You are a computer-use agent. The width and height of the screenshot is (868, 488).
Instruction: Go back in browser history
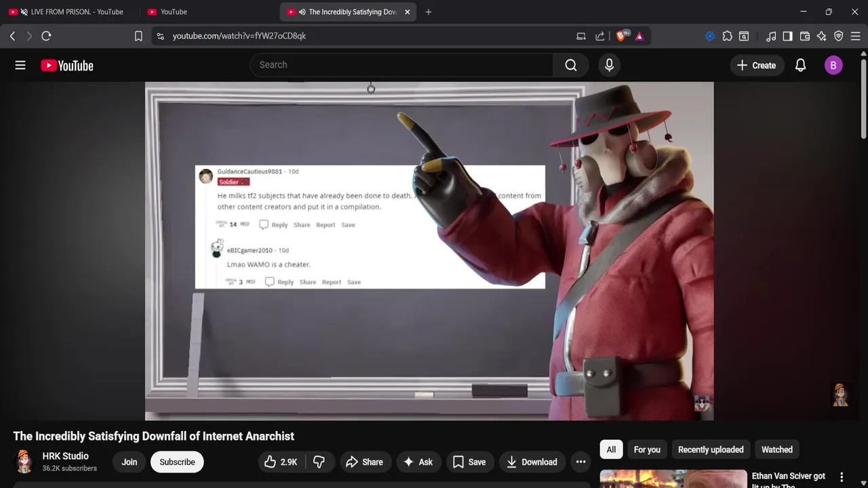pos(12,36)
